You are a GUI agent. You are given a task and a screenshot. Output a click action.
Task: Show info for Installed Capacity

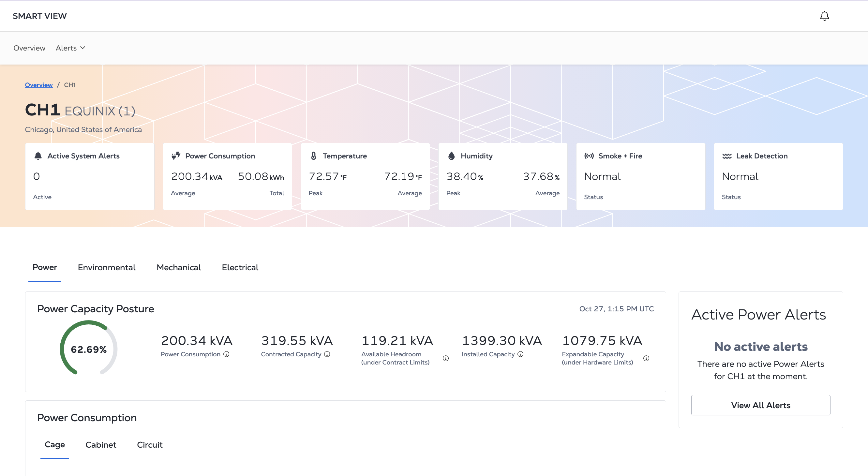[x=521, y=354]
